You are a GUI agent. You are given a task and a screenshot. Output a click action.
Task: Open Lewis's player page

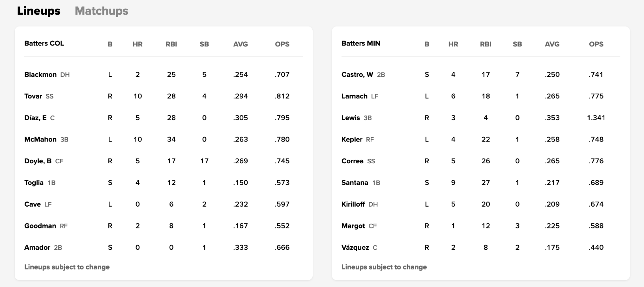351,118
